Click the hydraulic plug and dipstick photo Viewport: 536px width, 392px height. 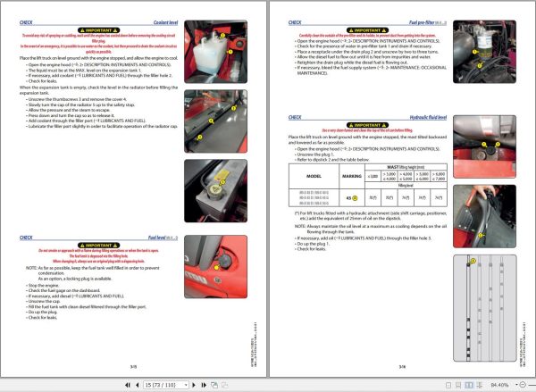(x=485, y=146)
